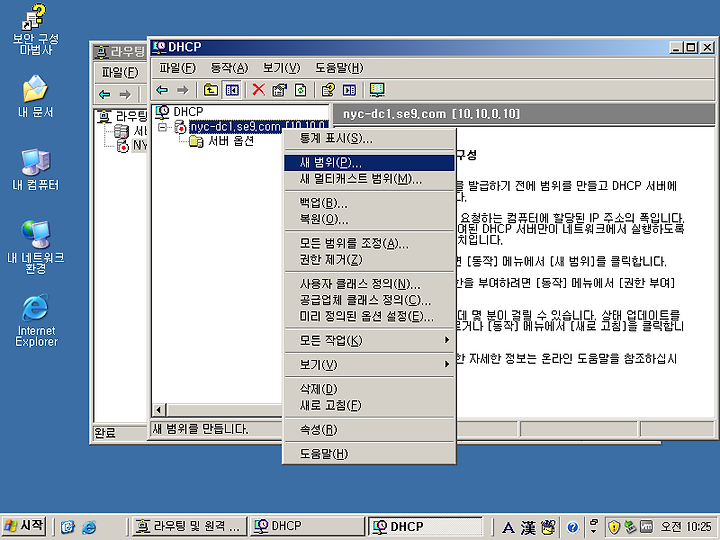The width and height of the screenshot is (720, 540).
Task: Open the DHCP Help (도움말) menu bar item
Action: coord(339,68)
